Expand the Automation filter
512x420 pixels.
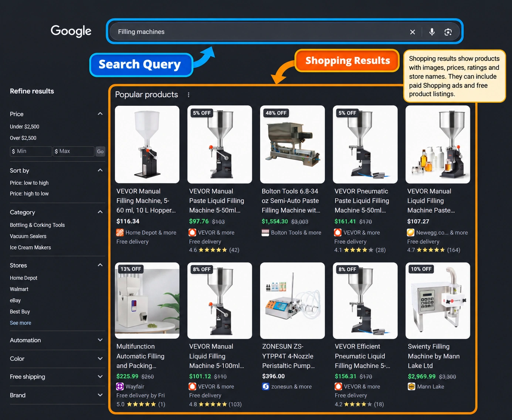[100, 340]
